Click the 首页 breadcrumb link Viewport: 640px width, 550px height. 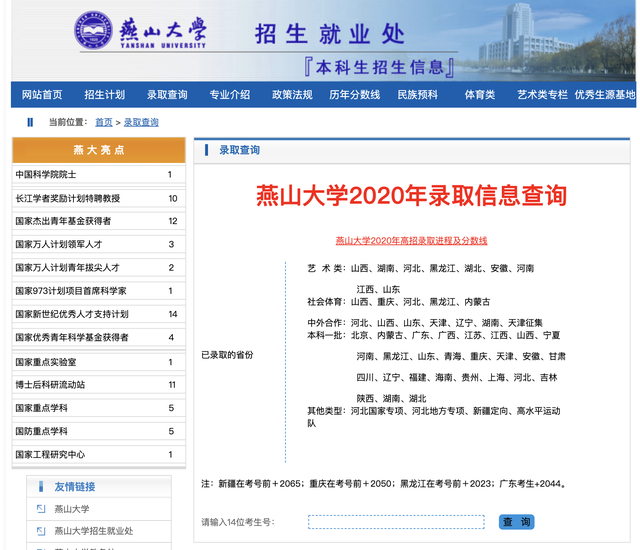(104, 122)
